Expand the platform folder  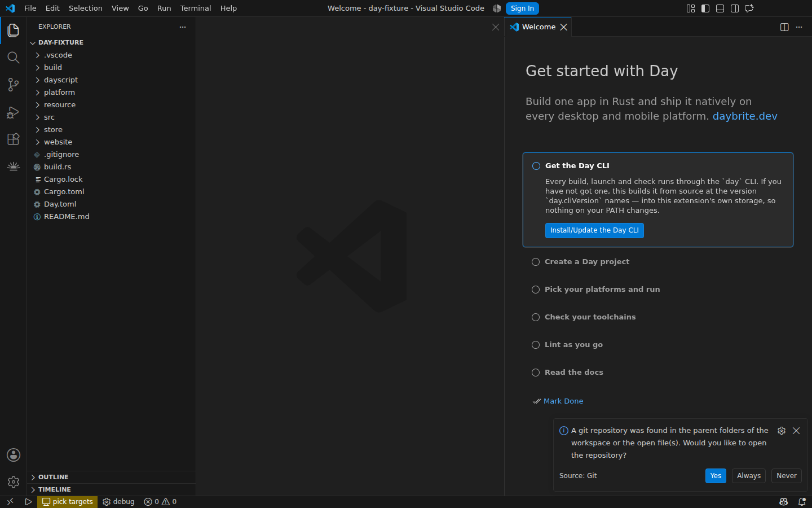tap(111, 93)
